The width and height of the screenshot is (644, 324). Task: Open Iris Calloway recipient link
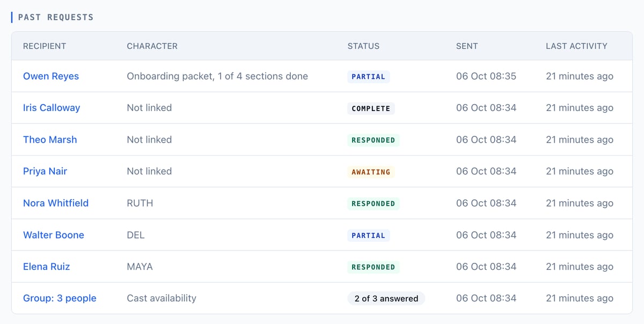coord(52,108)
